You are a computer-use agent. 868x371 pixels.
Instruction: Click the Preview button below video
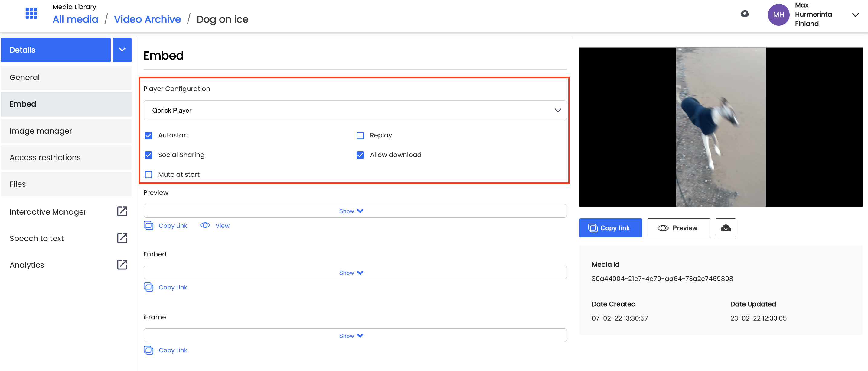click(679, 228)
